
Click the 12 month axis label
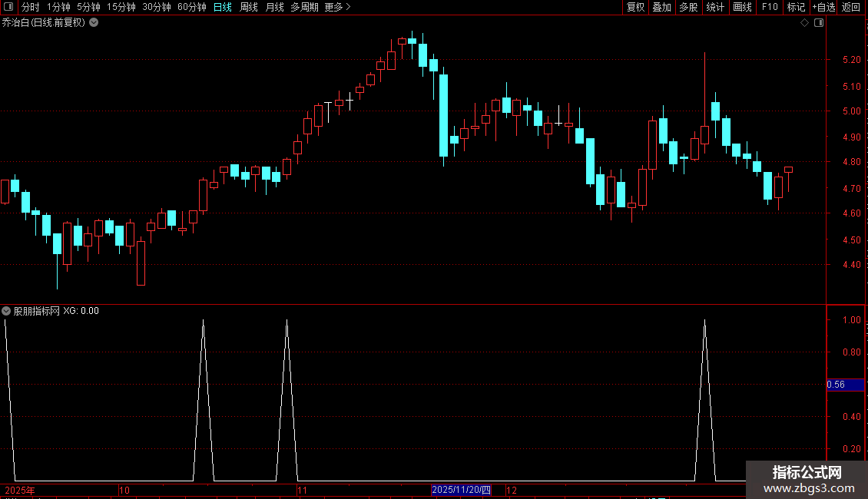tap(512, 490)
